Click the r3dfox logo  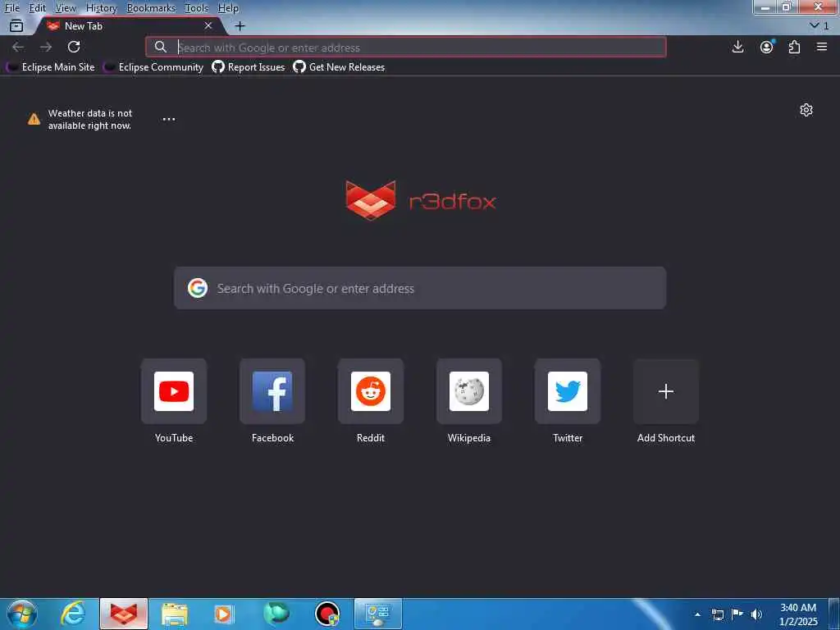tap(421, 201)
